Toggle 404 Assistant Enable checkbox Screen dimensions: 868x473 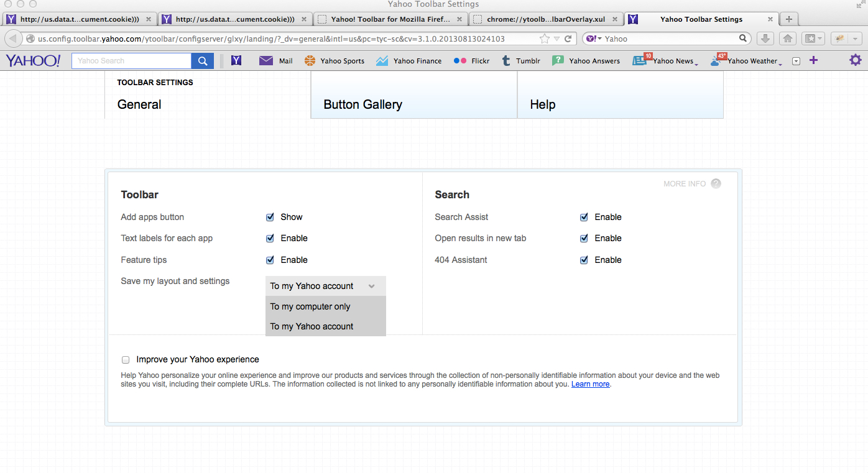pos(584,260)
